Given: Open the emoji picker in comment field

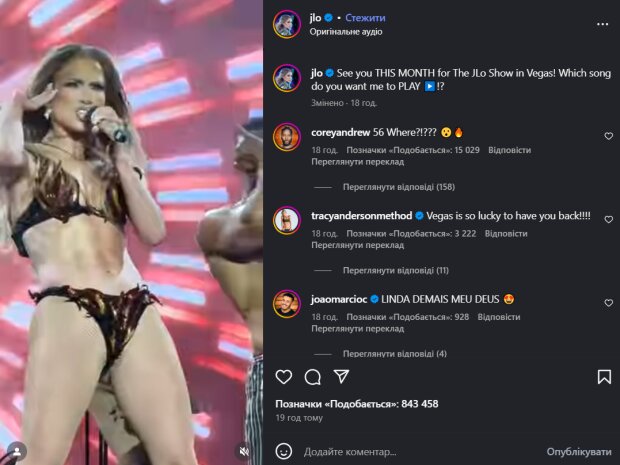Looking at the screenshot, I should [x=285, y=450].
